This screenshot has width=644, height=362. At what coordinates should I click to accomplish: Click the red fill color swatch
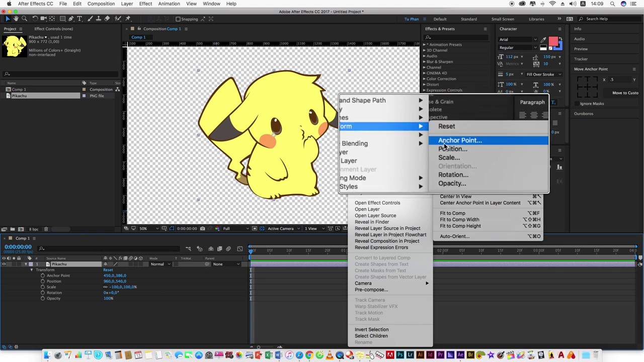(x=553, y=41)
